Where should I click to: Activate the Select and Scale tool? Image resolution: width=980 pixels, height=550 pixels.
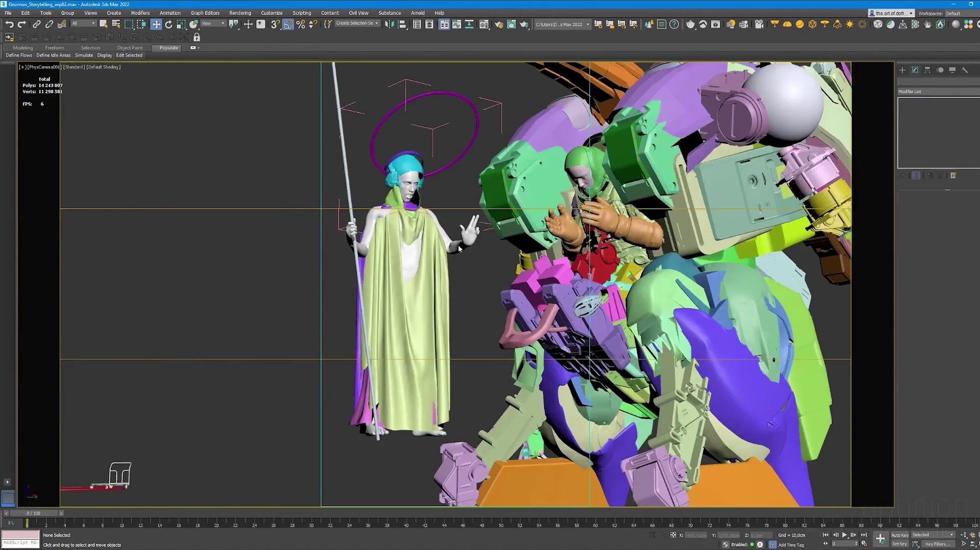click(181, 24)
